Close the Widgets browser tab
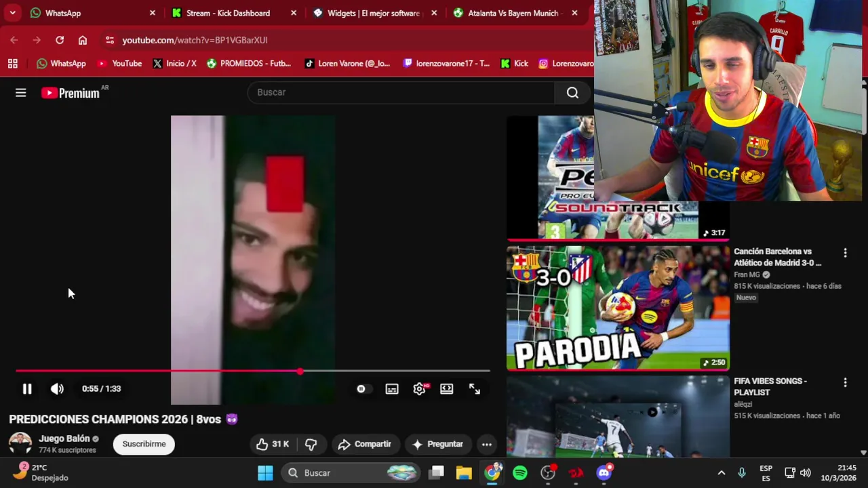Screen dimensions: 868x488 point(434,13)
